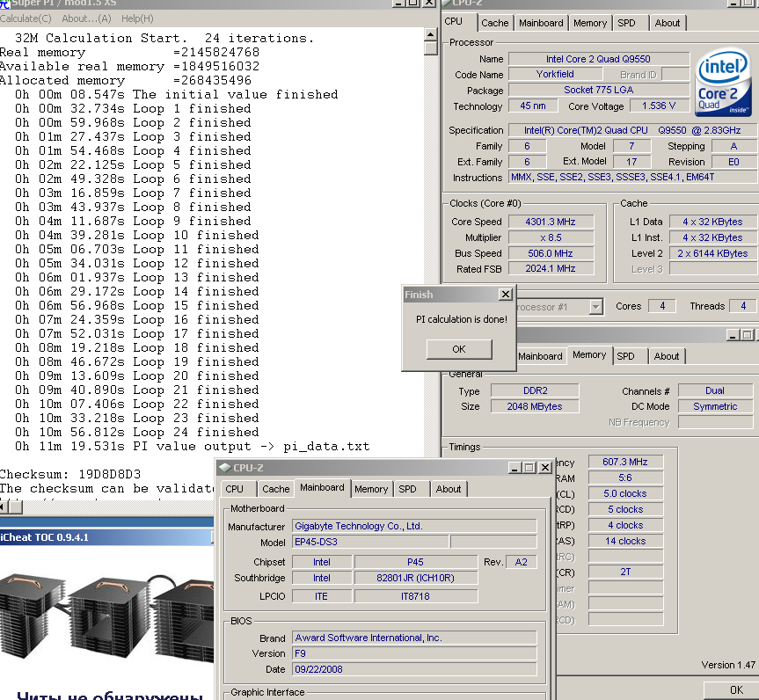The height and width of the screenshot is (700, 759).
Task: Click the Package field Socket 775 LGA
Action: [598, 90]
